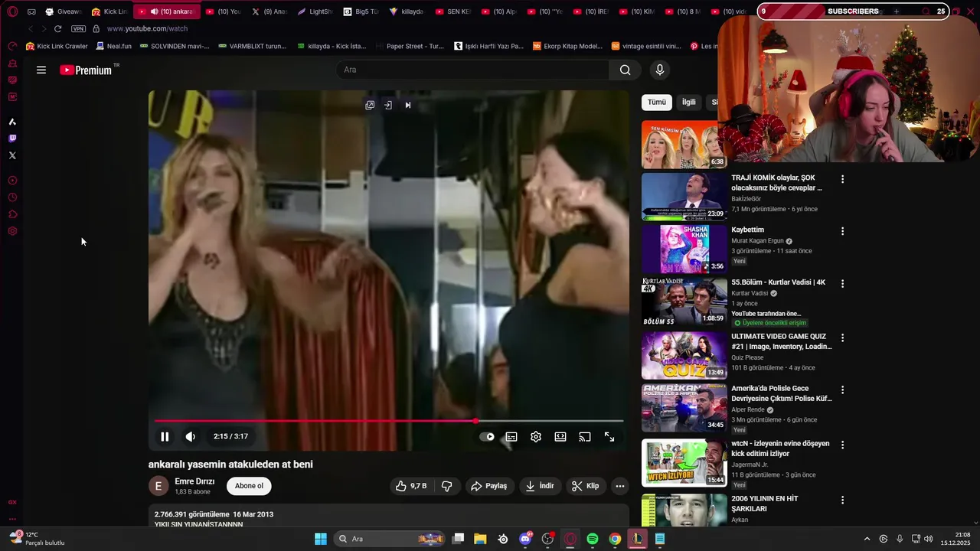This screenshot has height=551, width=980.
Task: Switch to the 'SEN KE' YouTube tab
Action: tap(452, 11)
